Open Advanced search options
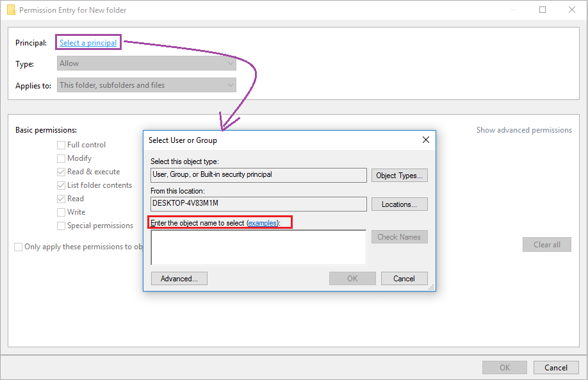This screenshot has width=588, height=380. click(x=179, y=279)
